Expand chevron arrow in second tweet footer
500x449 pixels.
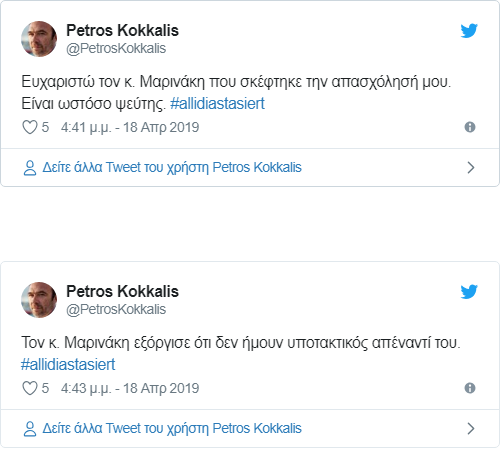pos(471,429)
